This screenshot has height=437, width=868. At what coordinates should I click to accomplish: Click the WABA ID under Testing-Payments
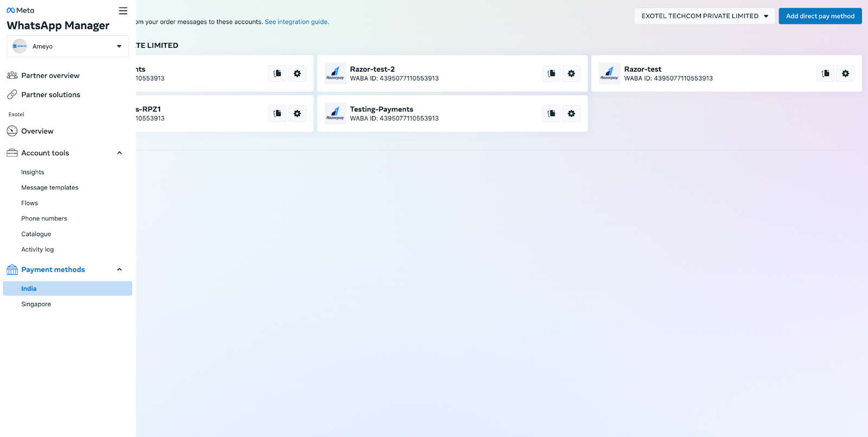click(x=394, y=118)
